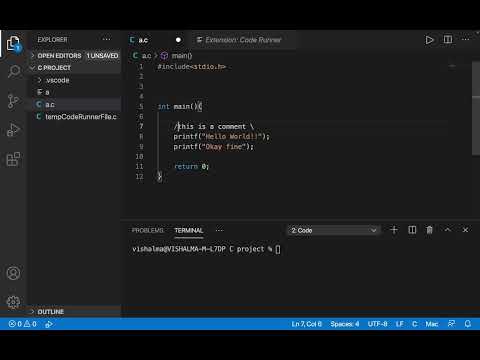Image resolution: width=480 pixels, height=360 pixels.
Task: Open the Manage gear icon
Action: tap(13, 302)
